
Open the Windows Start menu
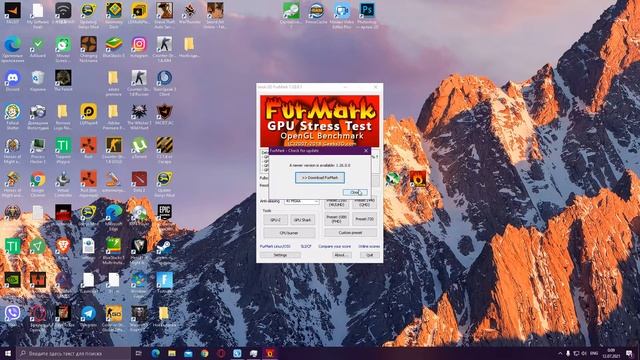pyautogui.click(x=7, y=353)
